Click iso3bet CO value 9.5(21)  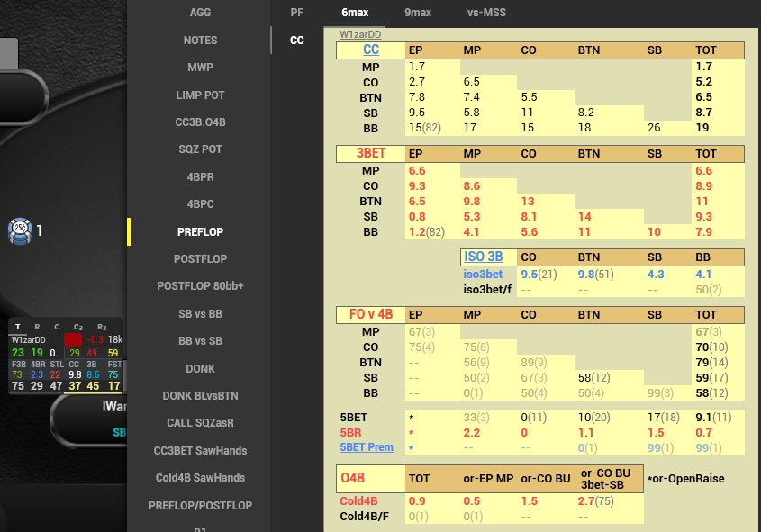point(539,274)
